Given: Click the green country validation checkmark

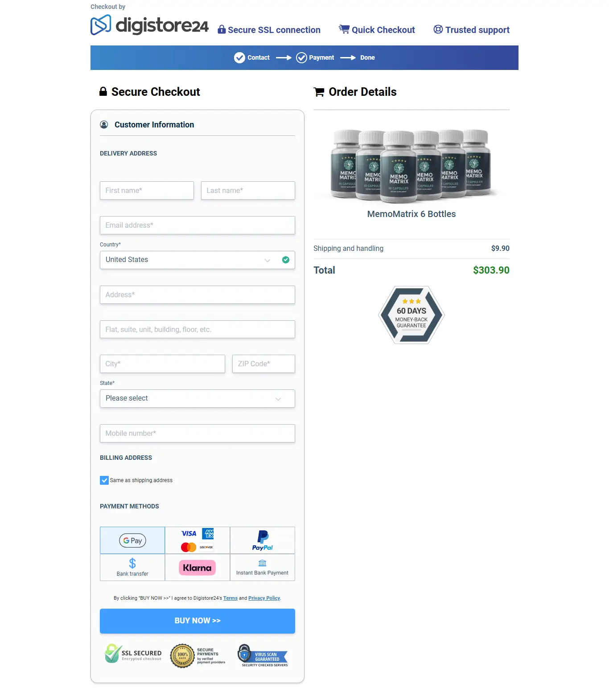Looking at the screenshot, I should point(286,260).
